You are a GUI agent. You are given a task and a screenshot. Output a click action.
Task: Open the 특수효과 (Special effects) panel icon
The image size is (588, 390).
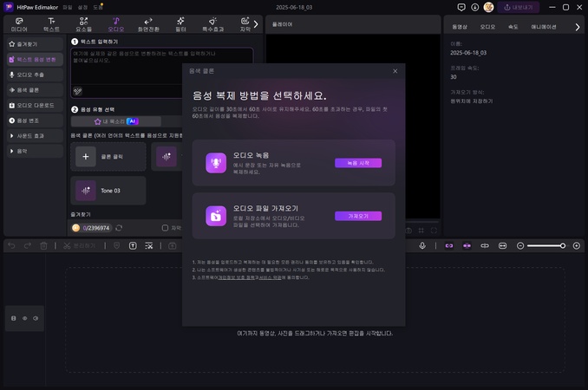[x=213, y=24]
